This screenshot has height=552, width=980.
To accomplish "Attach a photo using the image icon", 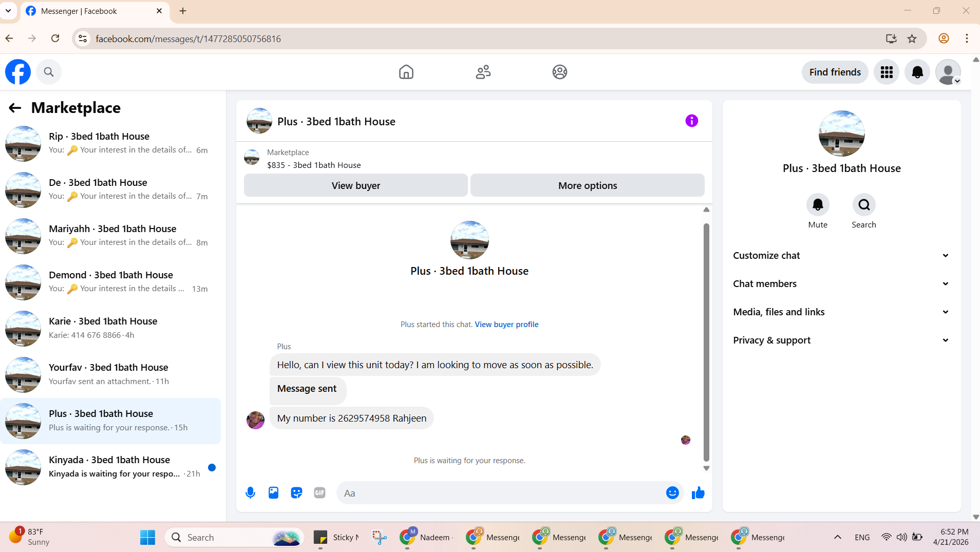I will (x=273, y=493).
